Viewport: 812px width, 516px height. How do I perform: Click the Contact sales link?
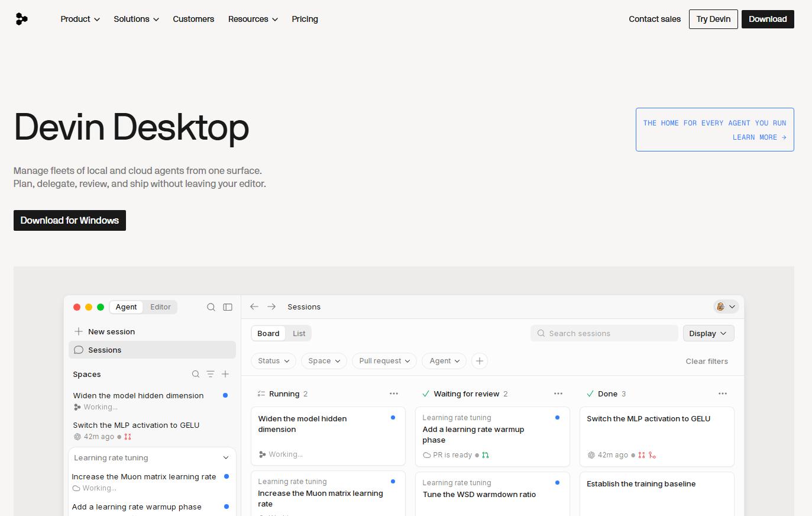pyautogui.click(x=655, y=19)
